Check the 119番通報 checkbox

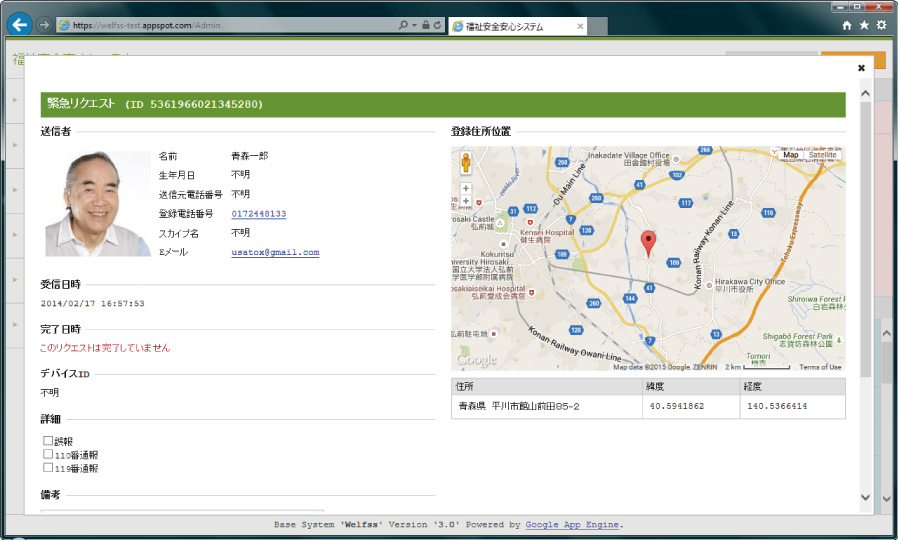click(x=48, y=467)
